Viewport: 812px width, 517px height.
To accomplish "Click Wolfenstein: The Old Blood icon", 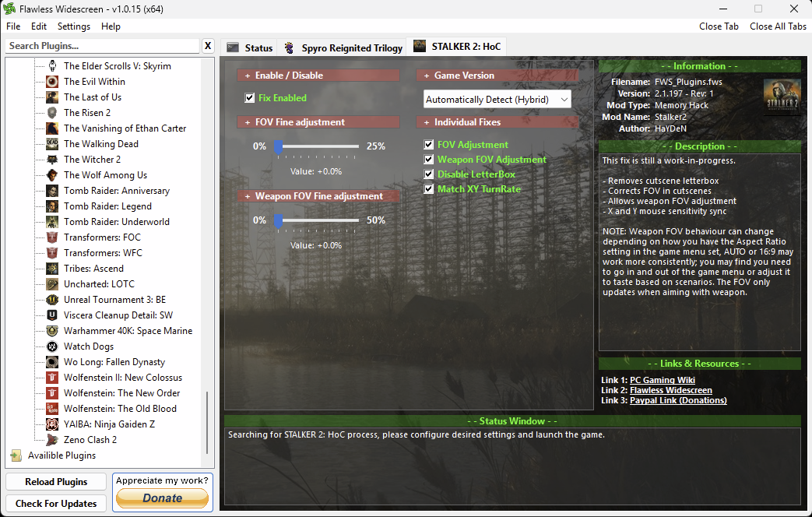I will pyautogui.click(x=52, y=408).
